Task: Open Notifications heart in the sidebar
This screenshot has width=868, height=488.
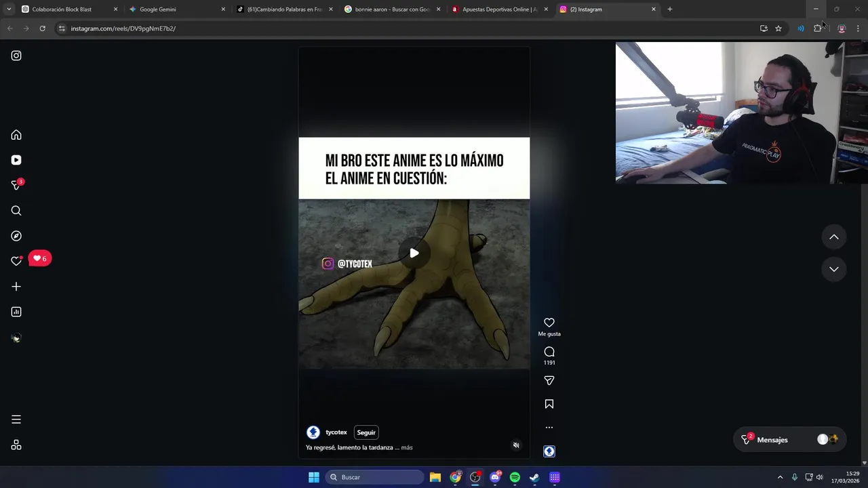Action: tap(16, 261)
